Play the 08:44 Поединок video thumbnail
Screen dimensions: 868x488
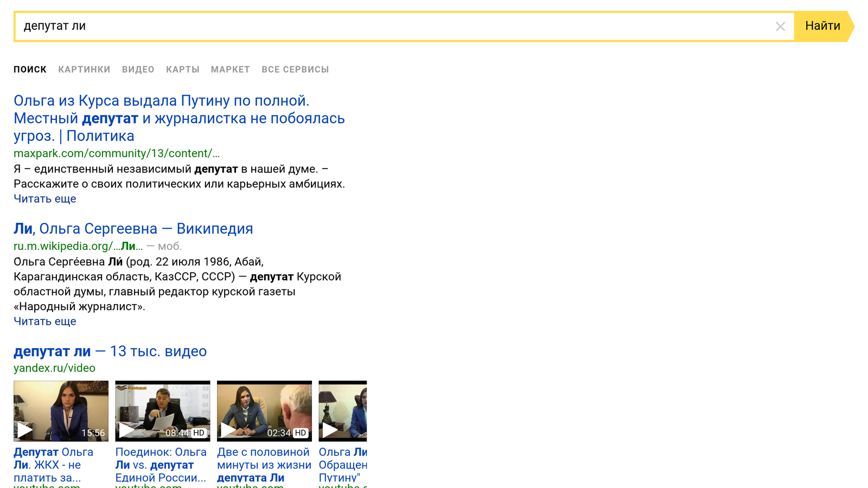click(162, 410)
